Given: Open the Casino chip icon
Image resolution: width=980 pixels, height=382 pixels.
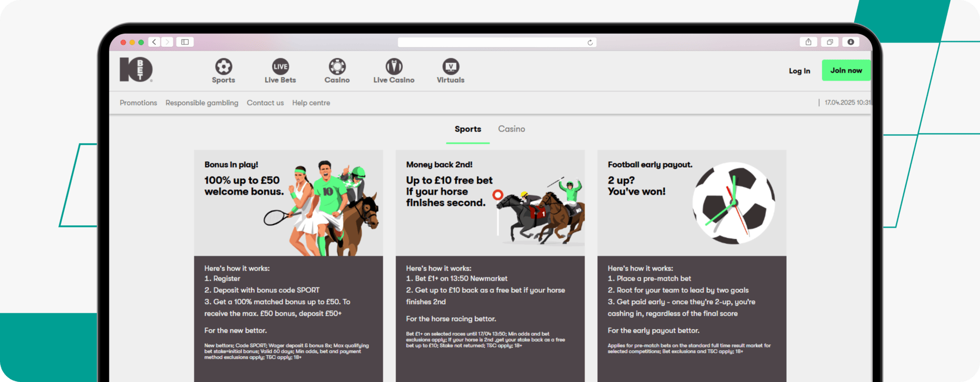Looking at the screenshot, I should pos(337,66).
